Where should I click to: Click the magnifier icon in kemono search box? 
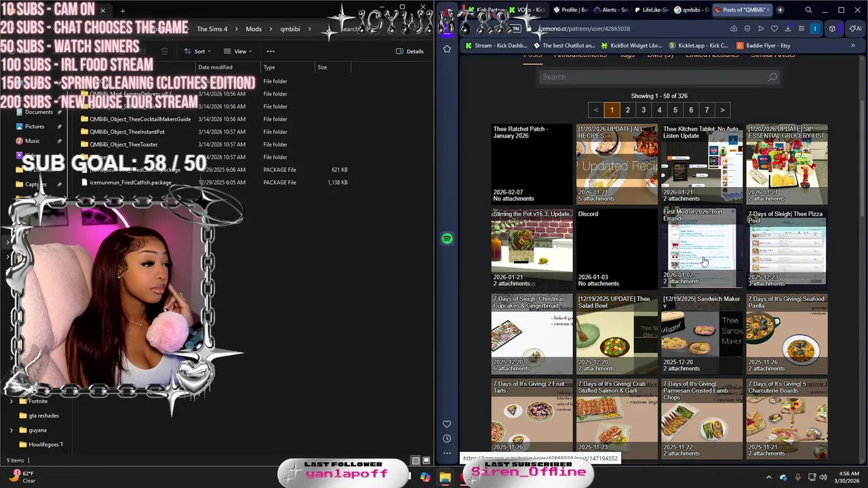pos(772,77)
